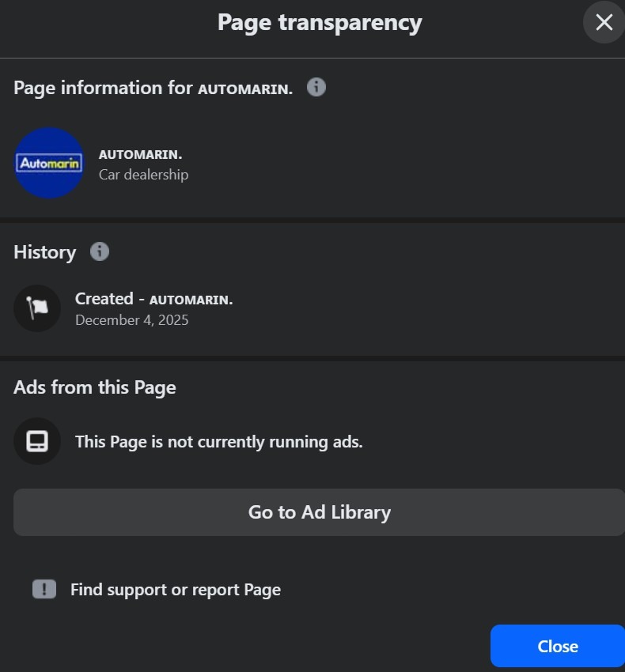625x672 pixels.
Task: Open the Automarin profile logo
Action: click(x=49, y=163)
